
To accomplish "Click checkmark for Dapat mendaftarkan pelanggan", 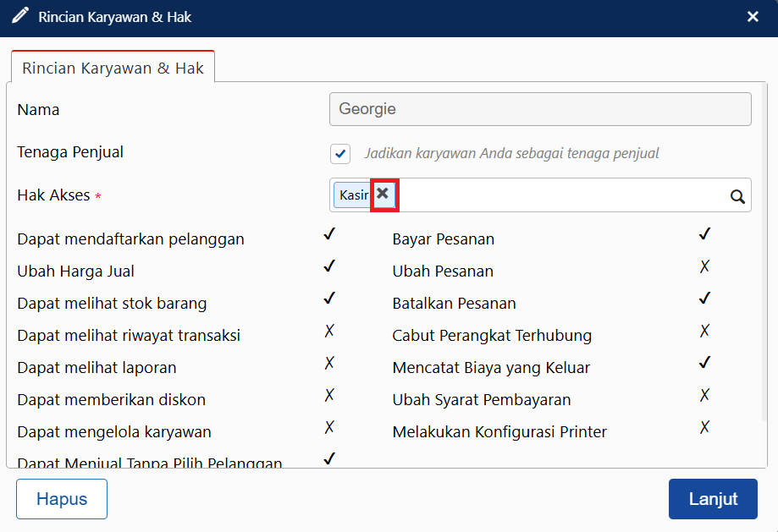I will pyautogui.click(x=329, y=234).
